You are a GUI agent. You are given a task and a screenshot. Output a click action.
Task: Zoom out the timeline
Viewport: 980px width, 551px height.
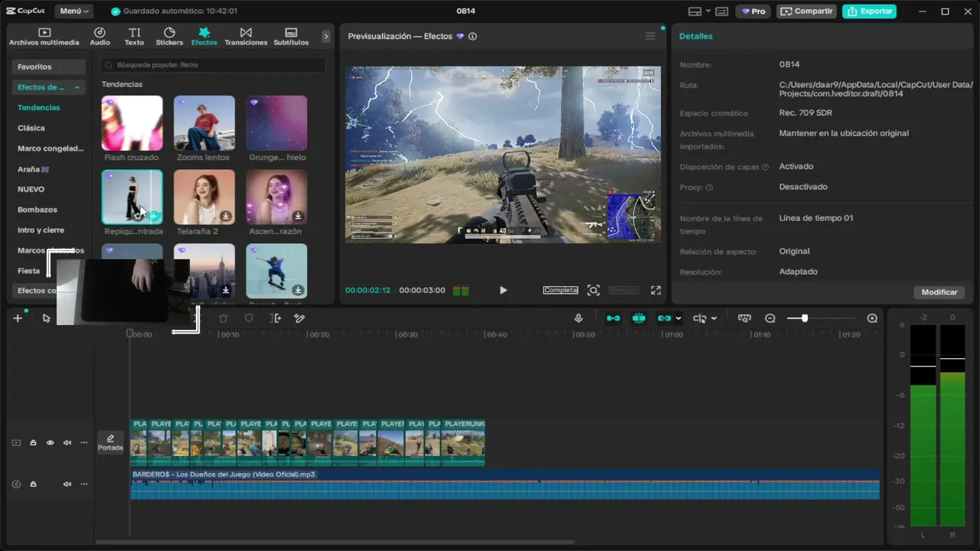coord(770,318)
